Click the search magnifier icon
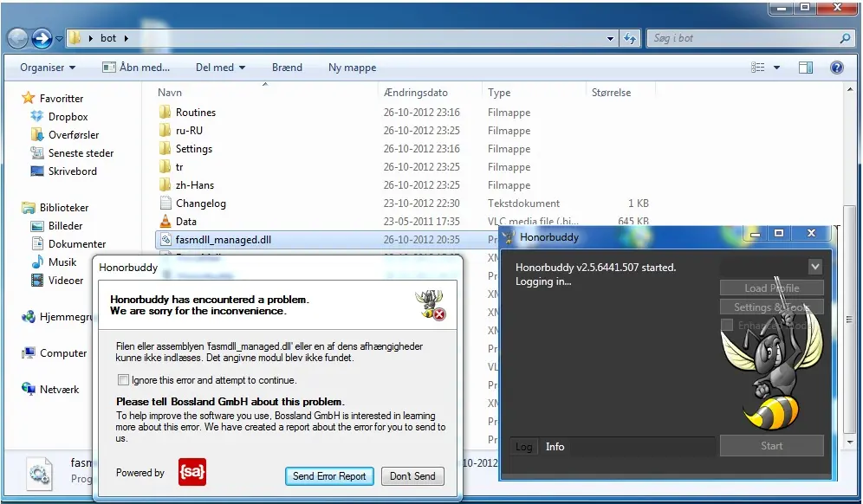 846,38
